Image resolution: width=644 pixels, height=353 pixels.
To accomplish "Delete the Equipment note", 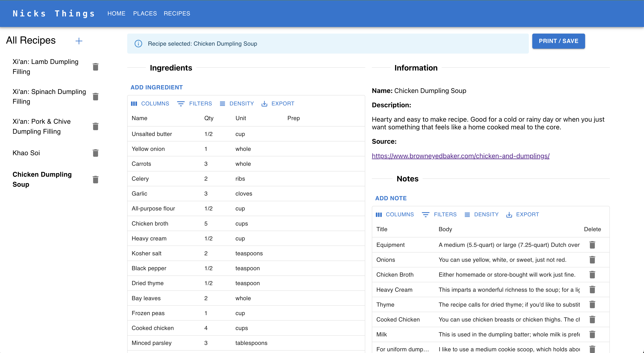I will tap(592, 245).
